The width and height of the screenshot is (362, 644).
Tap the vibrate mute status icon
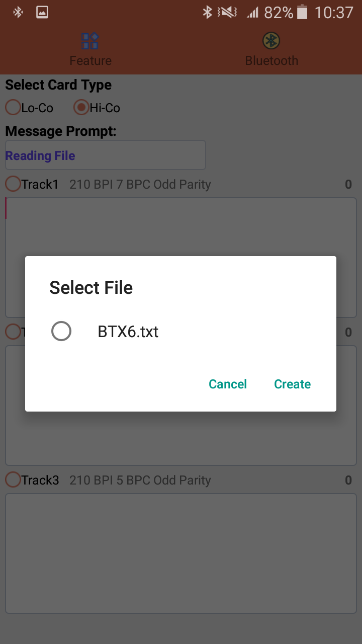[x=227, y=13]
